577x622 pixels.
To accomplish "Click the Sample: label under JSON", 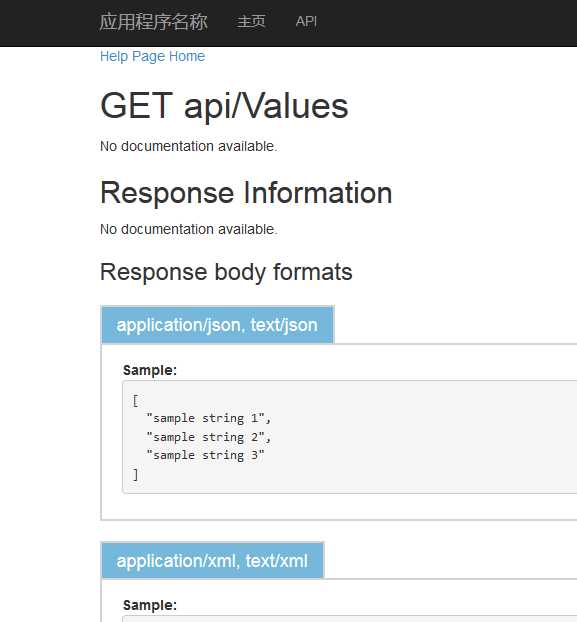I will 150,370.
